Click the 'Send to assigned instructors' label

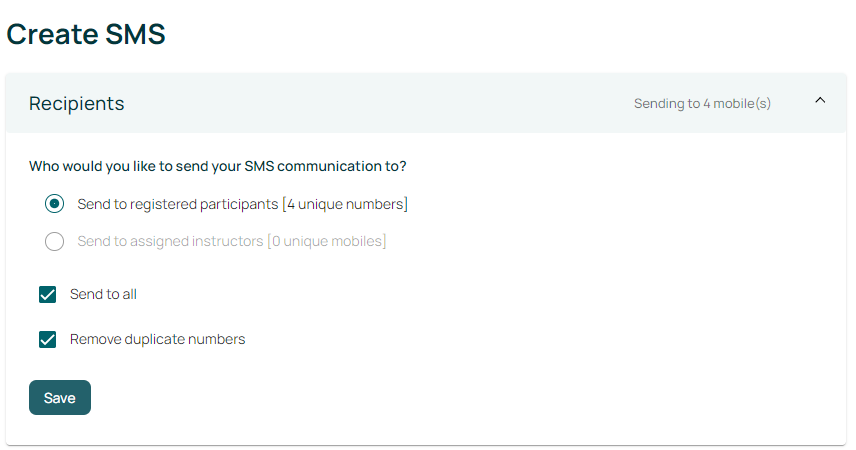tap(171, 241)
